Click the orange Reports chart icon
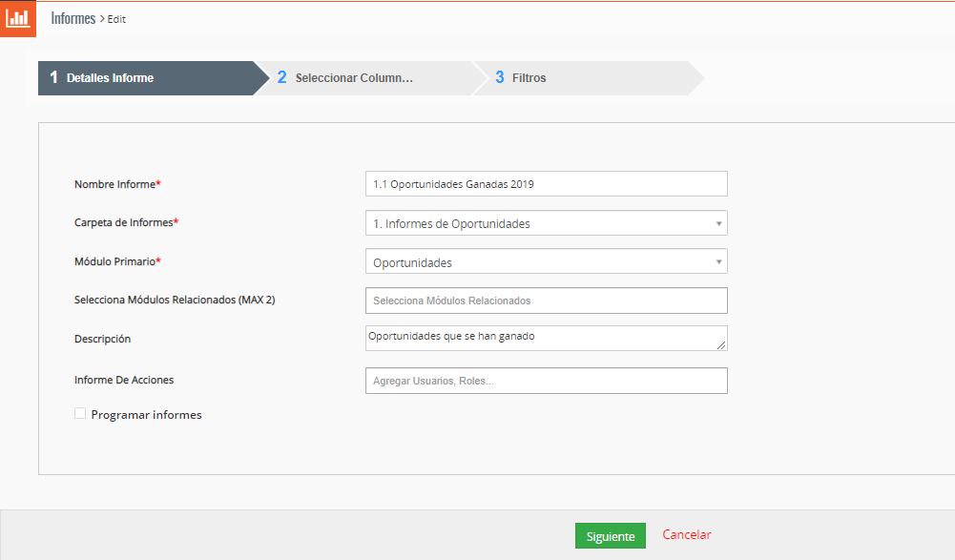The width and height of the screenshot is (955, 560). point(18,18)
